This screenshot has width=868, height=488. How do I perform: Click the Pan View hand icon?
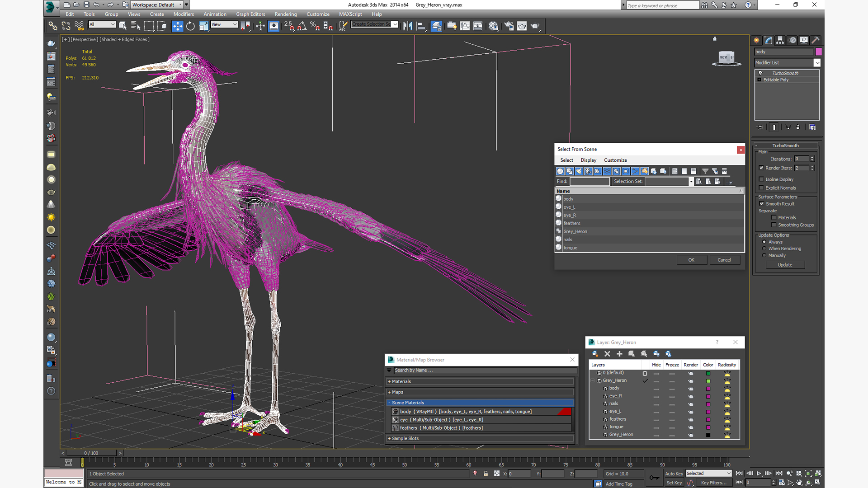point(799,483)
